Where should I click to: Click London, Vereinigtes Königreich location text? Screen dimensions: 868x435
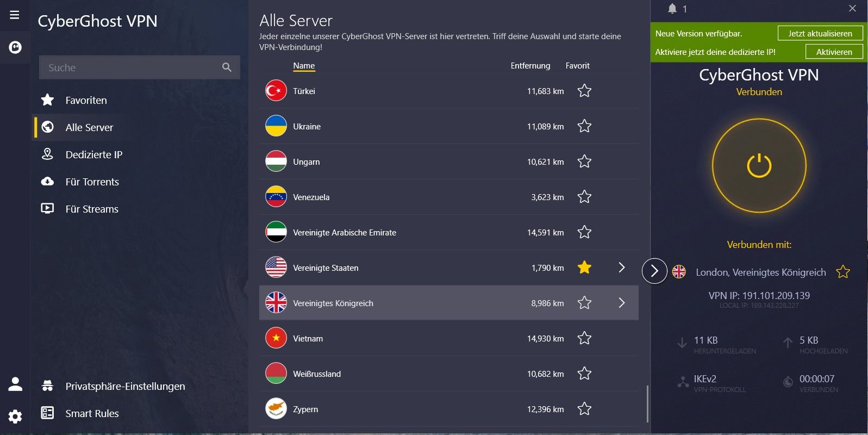(760, 272)
